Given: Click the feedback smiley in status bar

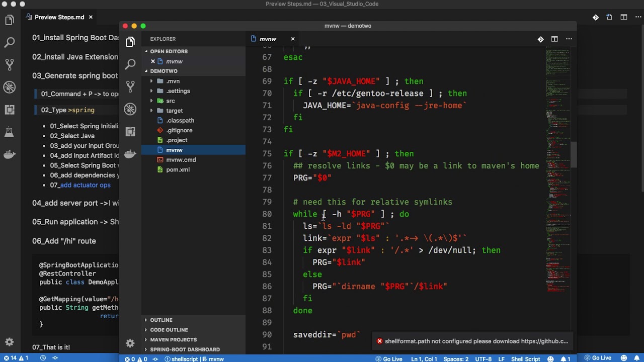Looking at the screenshot, I should (x=550, y=359).
